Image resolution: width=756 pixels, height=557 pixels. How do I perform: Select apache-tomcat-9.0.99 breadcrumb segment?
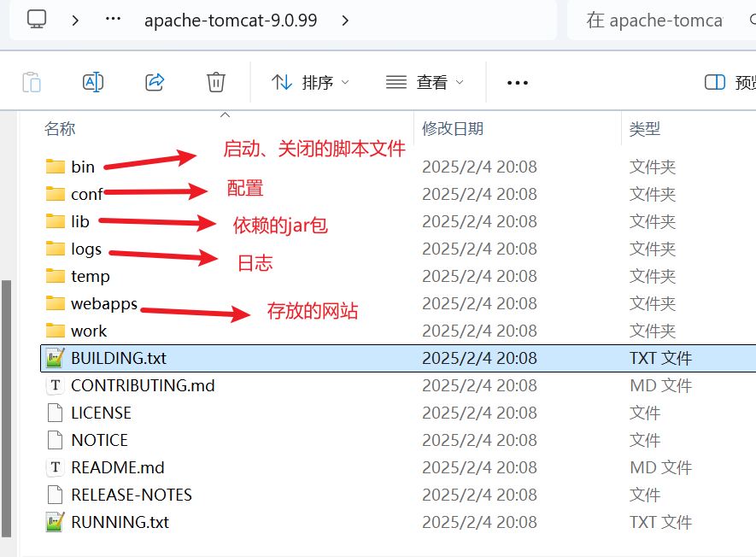(231, 21)
